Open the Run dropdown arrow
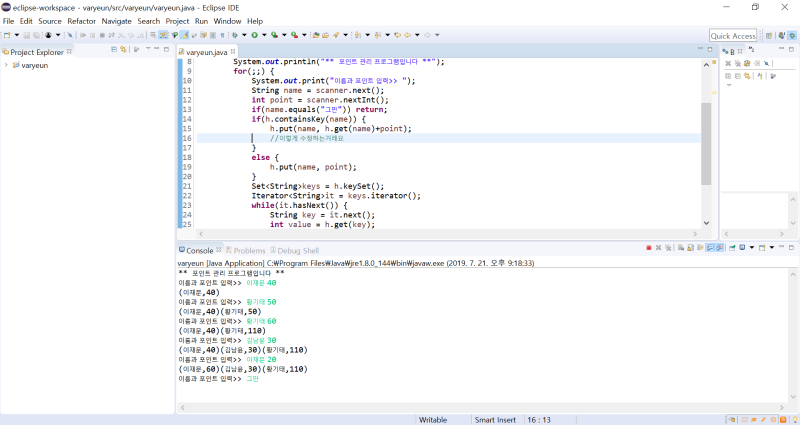Screen dimensions: 800x425 [264, 35]
